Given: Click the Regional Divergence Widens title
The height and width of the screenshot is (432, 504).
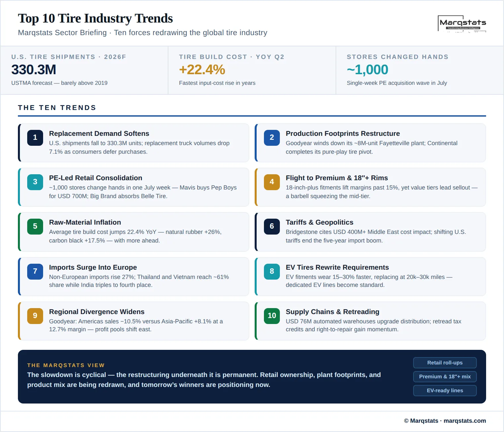Looking at the screenshot, I should 97,312.
